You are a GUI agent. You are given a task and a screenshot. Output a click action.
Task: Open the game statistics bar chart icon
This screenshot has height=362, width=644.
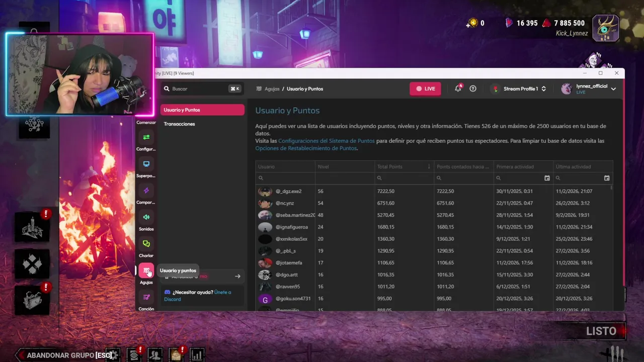197,355
